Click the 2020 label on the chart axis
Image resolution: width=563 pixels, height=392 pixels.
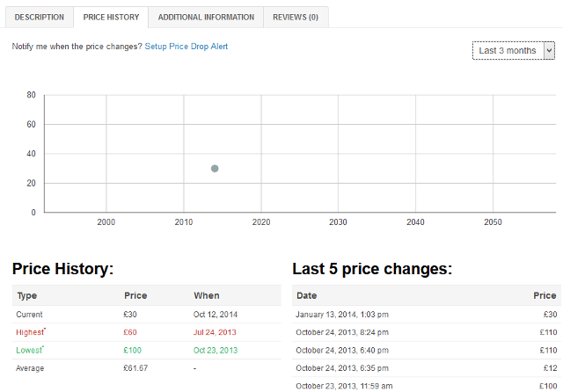point(260,222)
